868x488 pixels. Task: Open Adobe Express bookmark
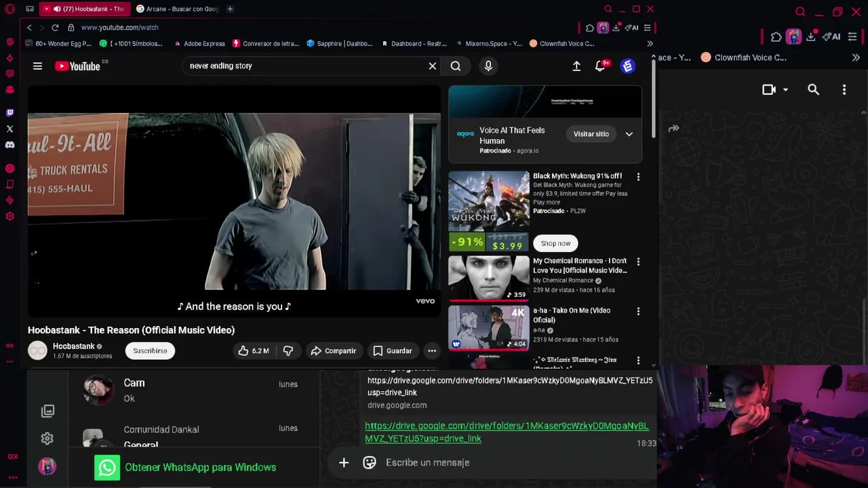pyautogui.click(x=199, y=43)
